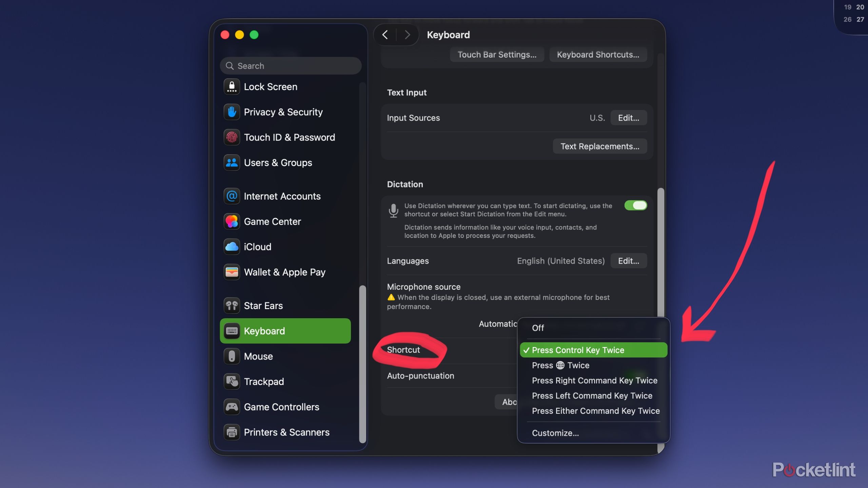This screenshot has height=488, width=868.
Task: Open Mouse settings icon
Action: pyautogui.click(x=232, y=356)
